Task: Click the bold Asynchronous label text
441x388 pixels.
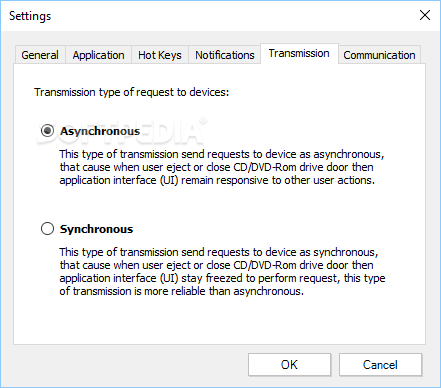Action: coord(100,131)
